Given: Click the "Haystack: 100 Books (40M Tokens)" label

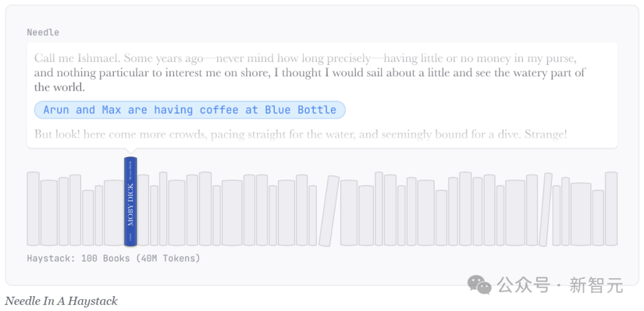Looking at the screenshot, I should click(x=113, y=258).
